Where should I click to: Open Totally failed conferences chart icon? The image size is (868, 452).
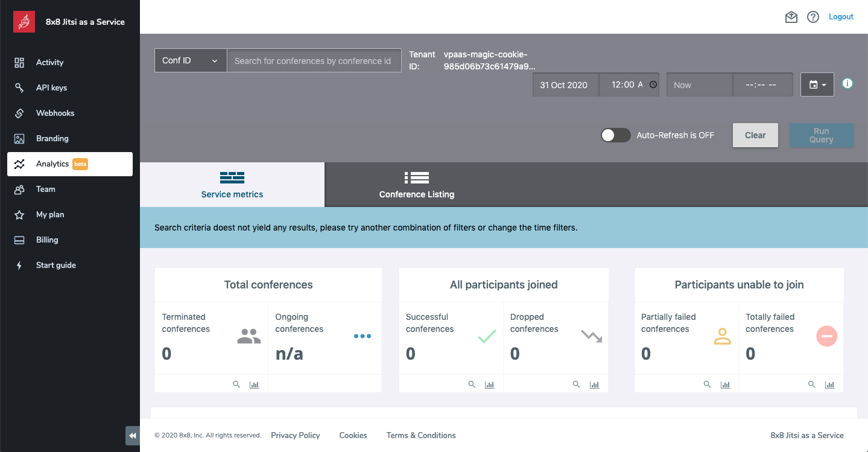[830, 384]
